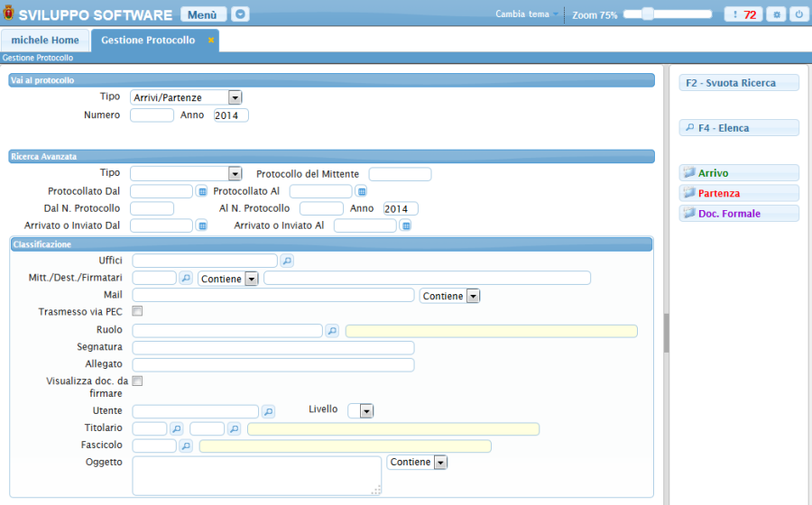The image size is (812, 505).
Task: Open the Contiene dropdown next to Oggetto
Action: [x=439, y=462]
